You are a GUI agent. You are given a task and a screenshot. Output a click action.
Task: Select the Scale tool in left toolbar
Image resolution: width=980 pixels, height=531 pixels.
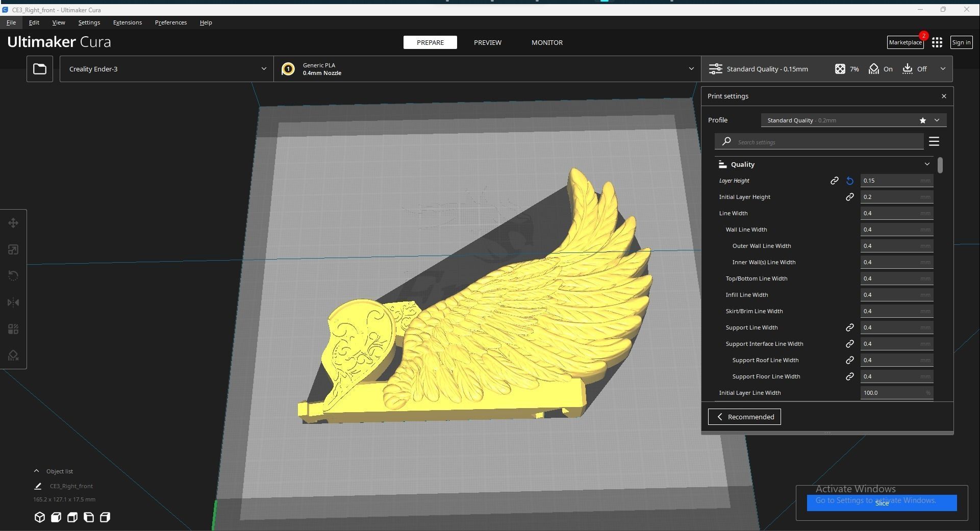[x=13, y=249]
